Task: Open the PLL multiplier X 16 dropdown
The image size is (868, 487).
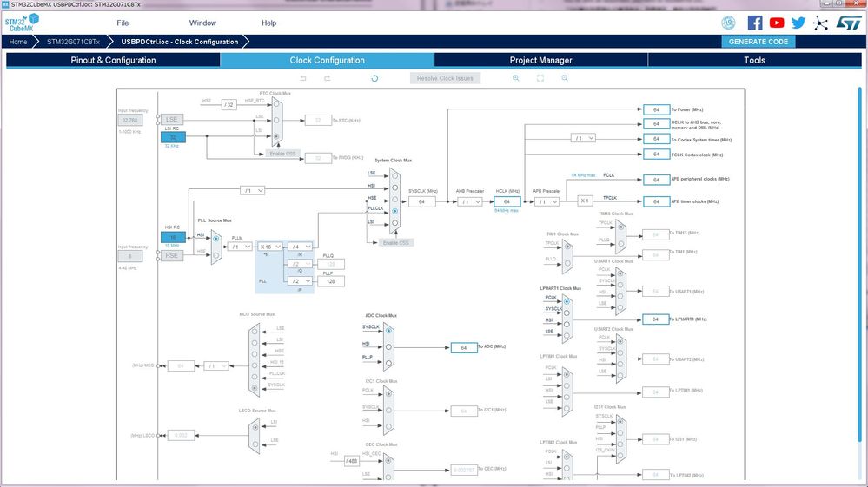Action: [x=270, y=247]
